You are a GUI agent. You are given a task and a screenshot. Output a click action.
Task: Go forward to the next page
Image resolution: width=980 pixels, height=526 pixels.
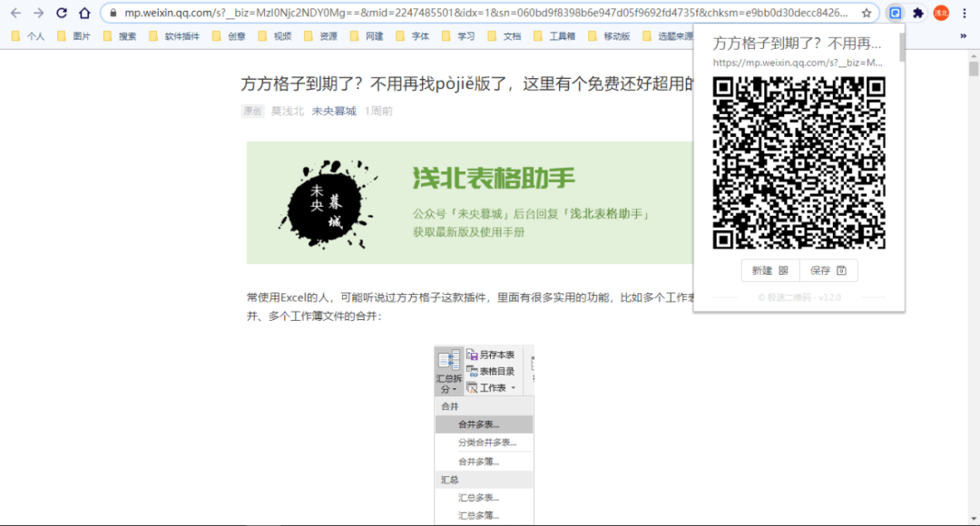(x=39, y=13)
